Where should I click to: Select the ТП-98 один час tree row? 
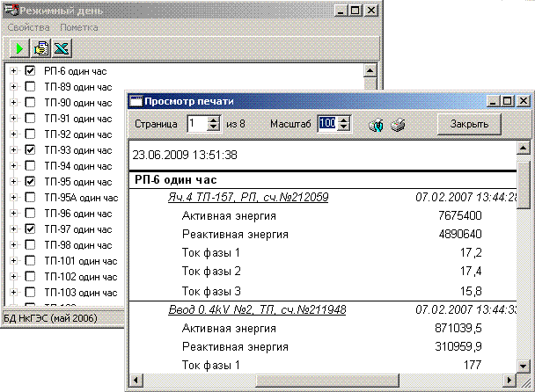click(x=78, y=245)
